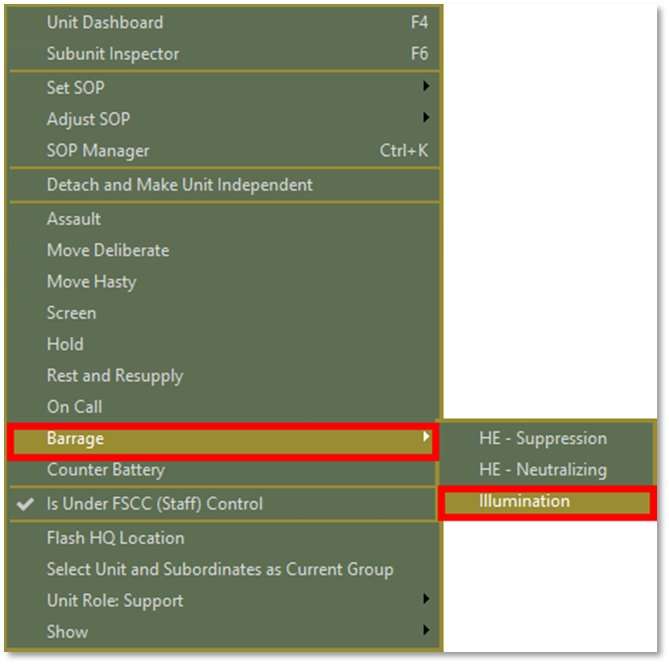Expand the Barrage submenu
This screenshot has height=664, width=669.
[75, 439]
